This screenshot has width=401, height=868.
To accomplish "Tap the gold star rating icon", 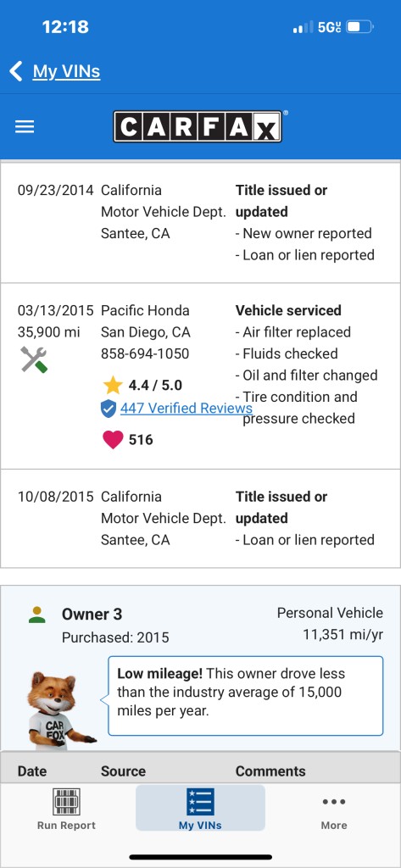I will (113, 385).
